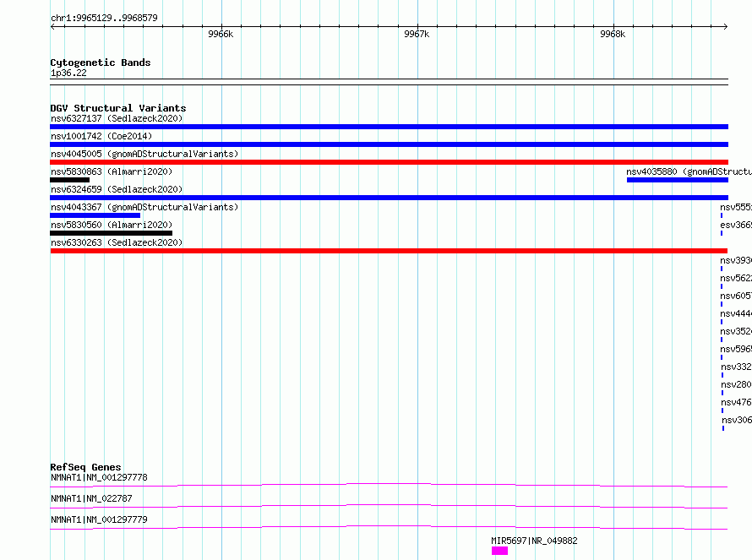This screenshot has height=560, width=752.
Task: Click the blue bar of nsv6324659
Action: click(389, 198)
